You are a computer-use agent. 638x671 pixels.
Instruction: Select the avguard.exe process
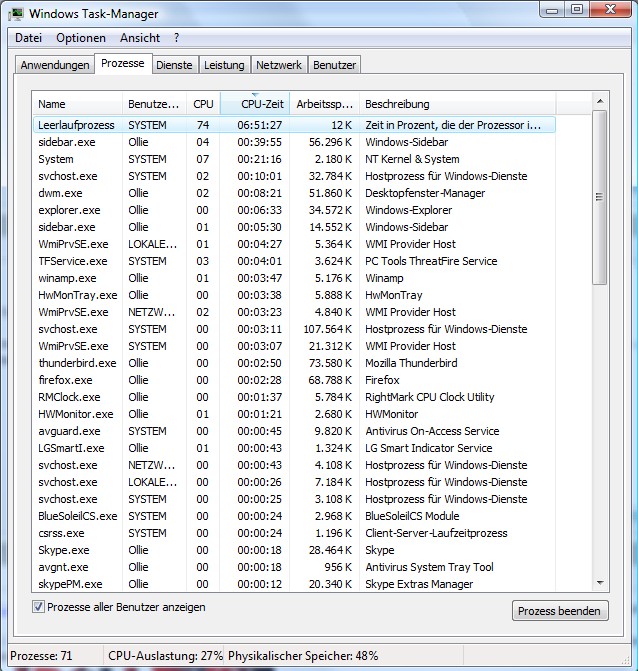click(x=294, y=431)
